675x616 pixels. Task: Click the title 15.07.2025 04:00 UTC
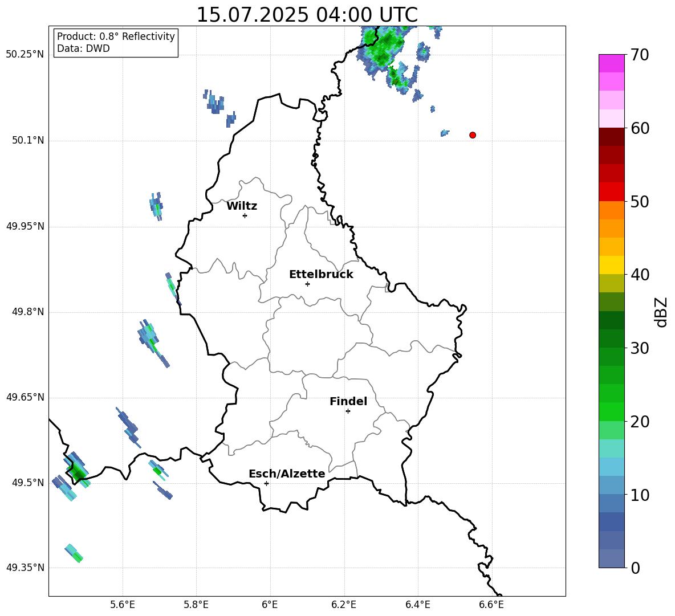tap(307, 15)
